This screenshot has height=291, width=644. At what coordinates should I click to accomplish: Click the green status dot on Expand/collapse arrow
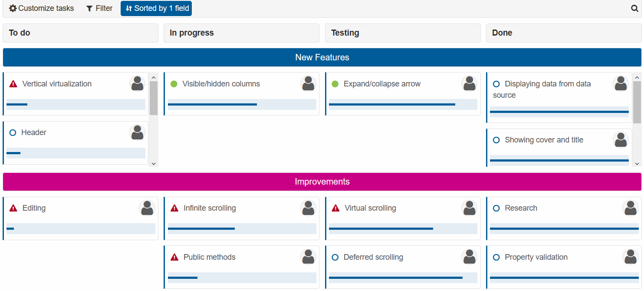pos(335,84)
